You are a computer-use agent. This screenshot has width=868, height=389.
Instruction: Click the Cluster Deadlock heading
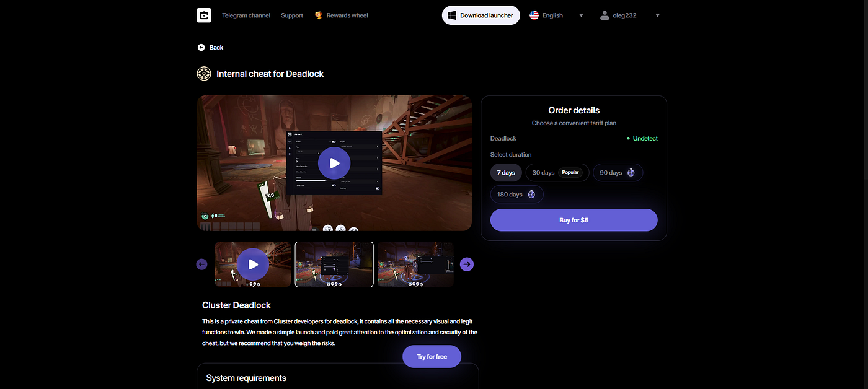236,305
